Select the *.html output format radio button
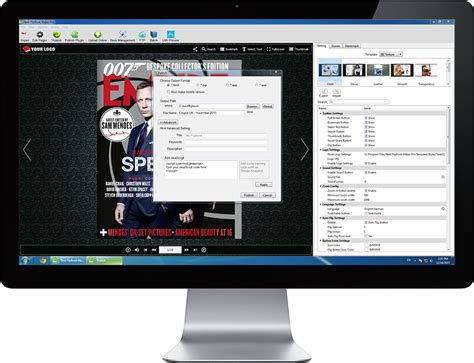The image size is (474, 363). pos(169,85)
